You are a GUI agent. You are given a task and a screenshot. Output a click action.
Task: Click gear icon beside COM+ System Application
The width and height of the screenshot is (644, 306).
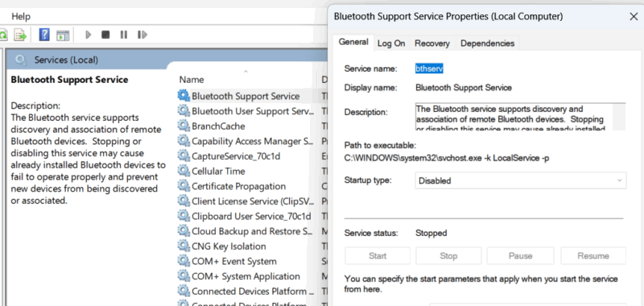click(x=184, y=276)
